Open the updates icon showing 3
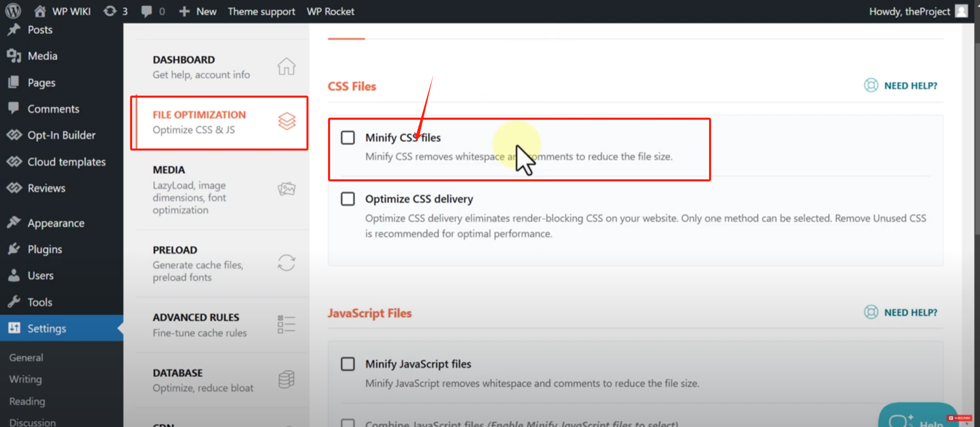The width and height of the screenshot is (980, 427). [115, 11]
